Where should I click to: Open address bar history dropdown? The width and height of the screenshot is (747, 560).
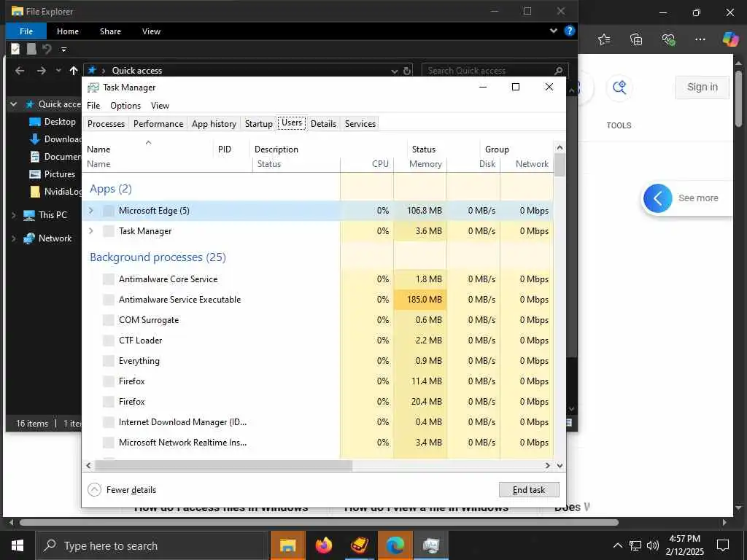point(395,71)
